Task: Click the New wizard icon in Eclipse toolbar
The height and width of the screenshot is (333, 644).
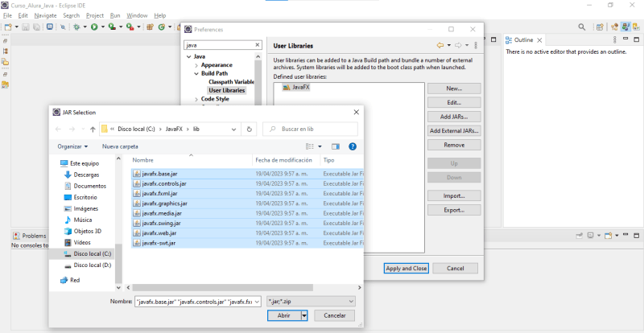Action: click(8, 27)
